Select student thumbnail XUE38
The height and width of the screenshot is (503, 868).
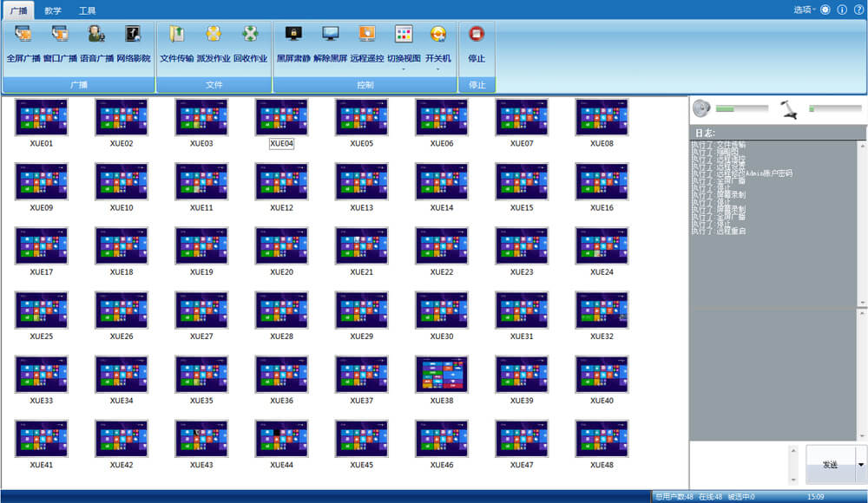coord(442,374)
